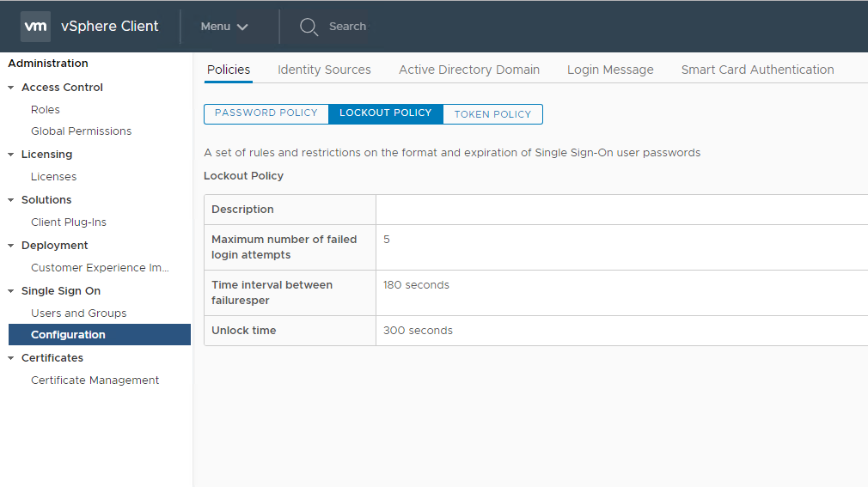Click the search magnifier icon
Screen dimensions: 868x487
pyautogui.click(x=309, y=27)
